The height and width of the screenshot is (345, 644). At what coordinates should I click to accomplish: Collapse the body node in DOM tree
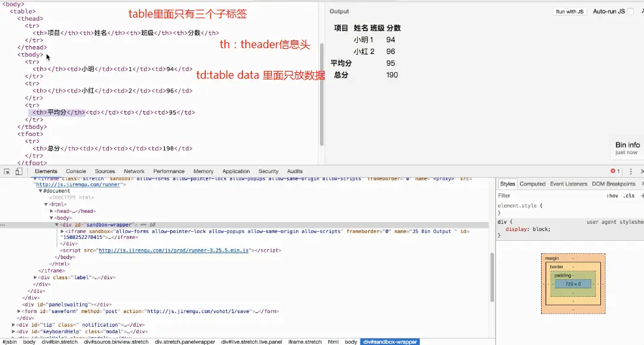coord(51,218)
